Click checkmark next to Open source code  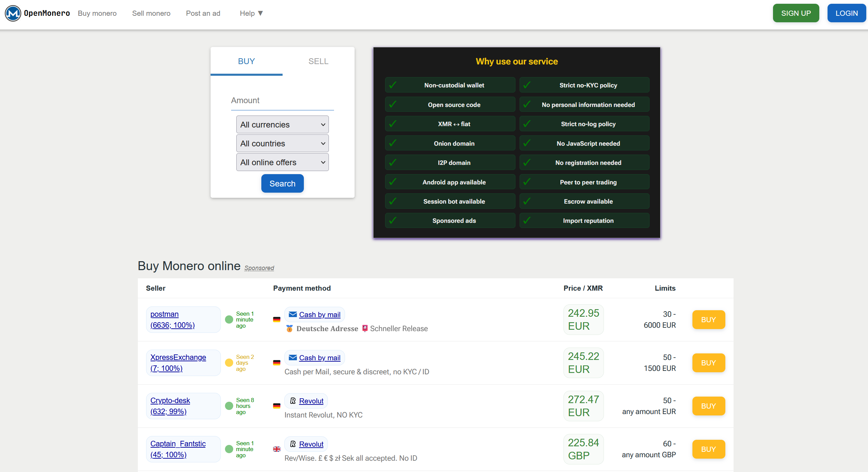[393, 105]
